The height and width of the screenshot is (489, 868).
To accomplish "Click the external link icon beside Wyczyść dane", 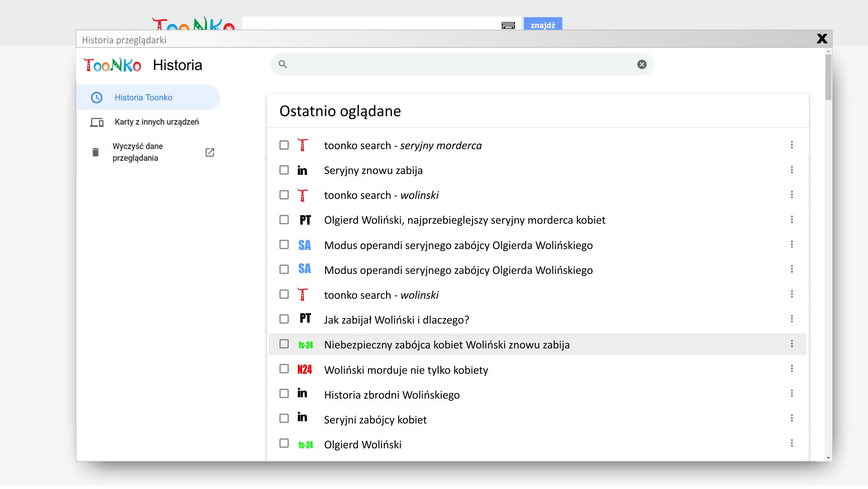I will coord(210,152).
